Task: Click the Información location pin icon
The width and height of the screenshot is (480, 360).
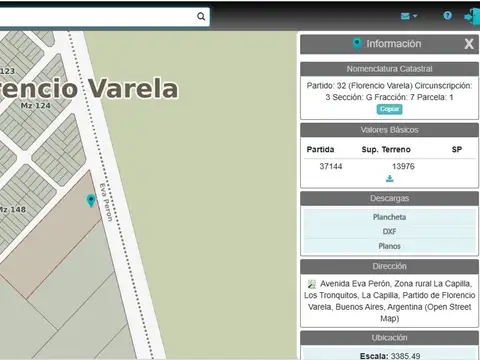Action: pos(357,44)
